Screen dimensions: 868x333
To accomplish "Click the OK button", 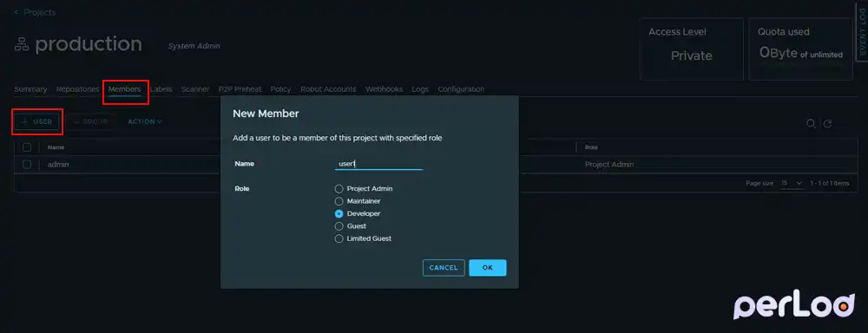I will 487,268.
